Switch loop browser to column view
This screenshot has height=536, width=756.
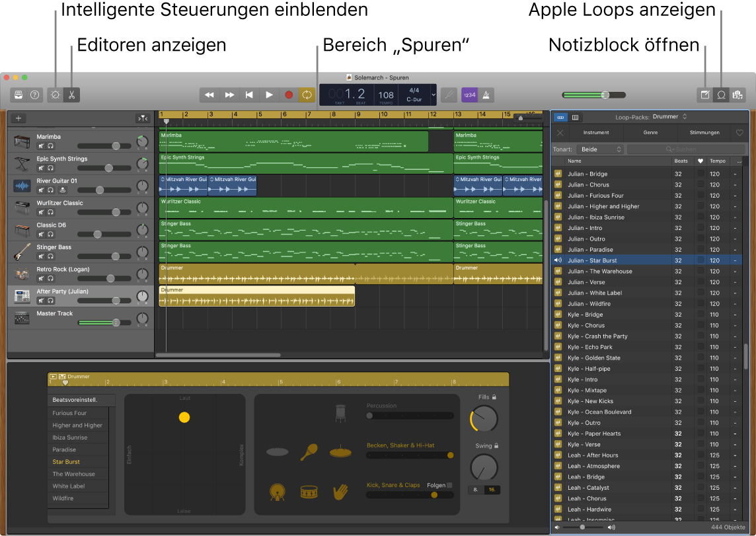point(575,117)
